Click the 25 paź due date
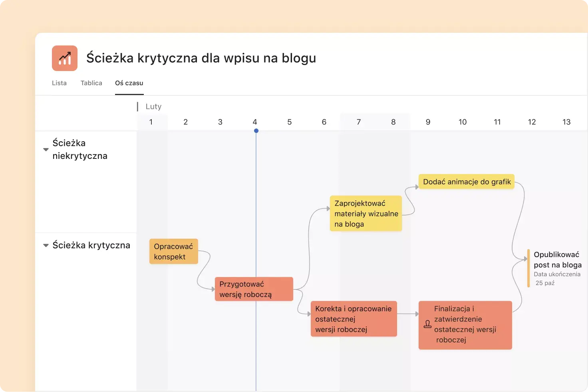The image size is (588, 392). tap(545, 283)
